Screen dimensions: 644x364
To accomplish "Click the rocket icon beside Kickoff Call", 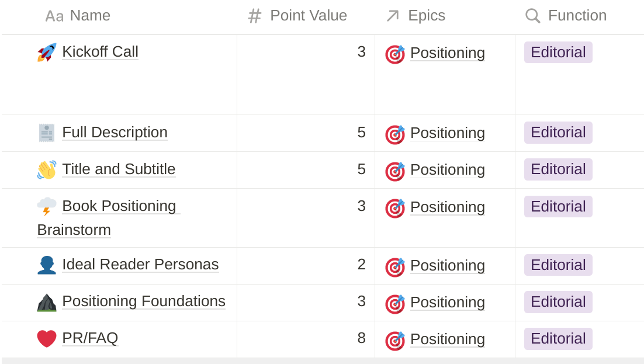I will point(47,52).
